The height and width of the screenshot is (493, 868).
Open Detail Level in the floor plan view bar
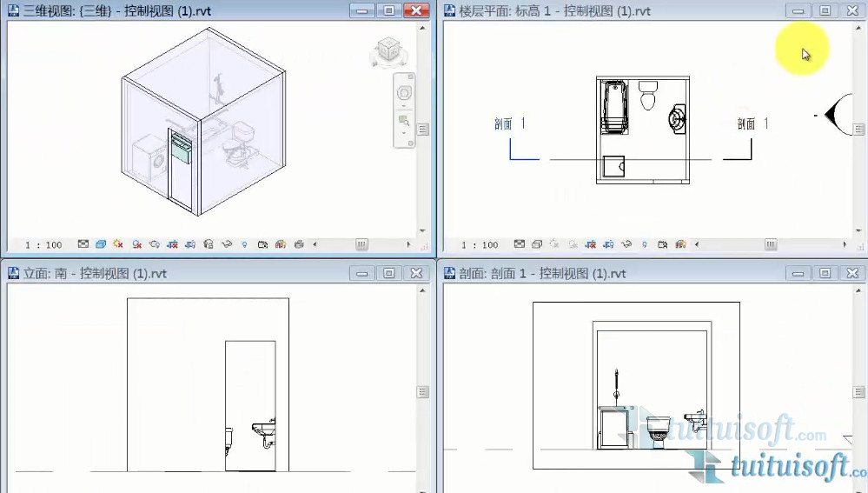pyautogui.click(x=520, y=243)
